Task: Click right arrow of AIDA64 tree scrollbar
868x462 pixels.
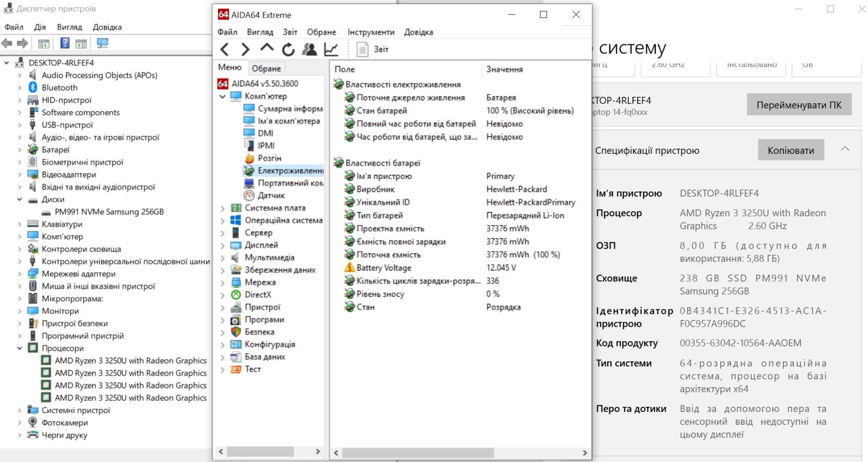Action: coord(318,452)
